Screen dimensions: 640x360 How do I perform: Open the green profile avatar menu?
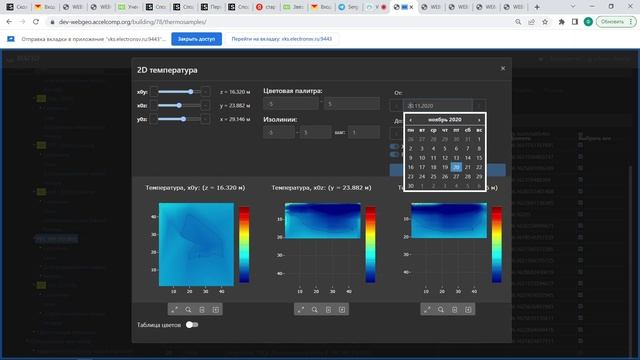[588, 22]
